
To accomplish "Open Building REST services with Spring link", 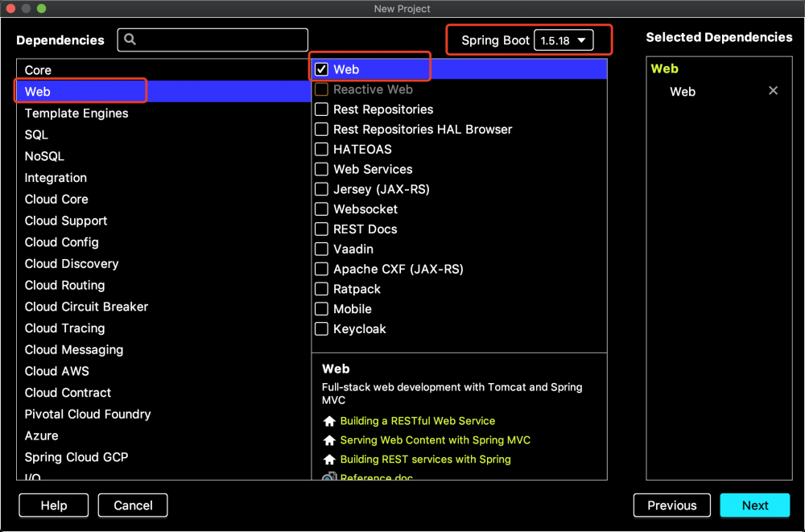I will (425, 460).
